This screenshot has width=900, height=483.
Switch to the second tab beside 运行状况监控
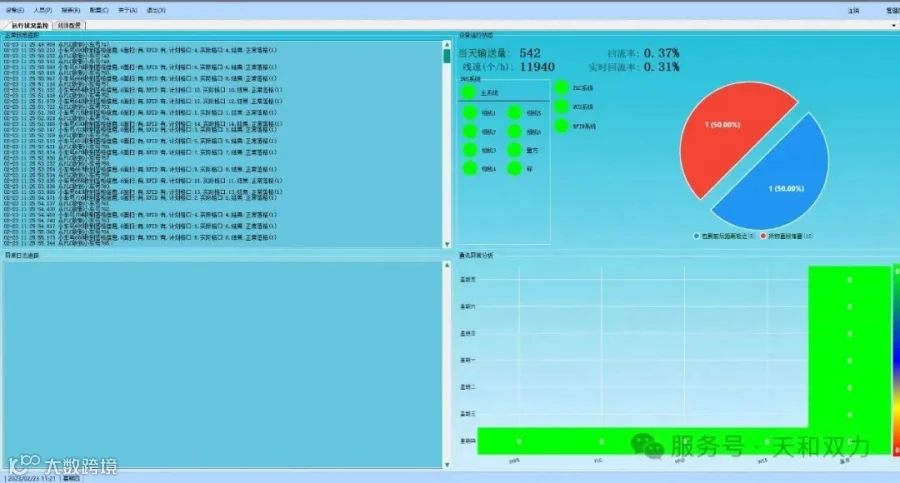coord(69,25)
